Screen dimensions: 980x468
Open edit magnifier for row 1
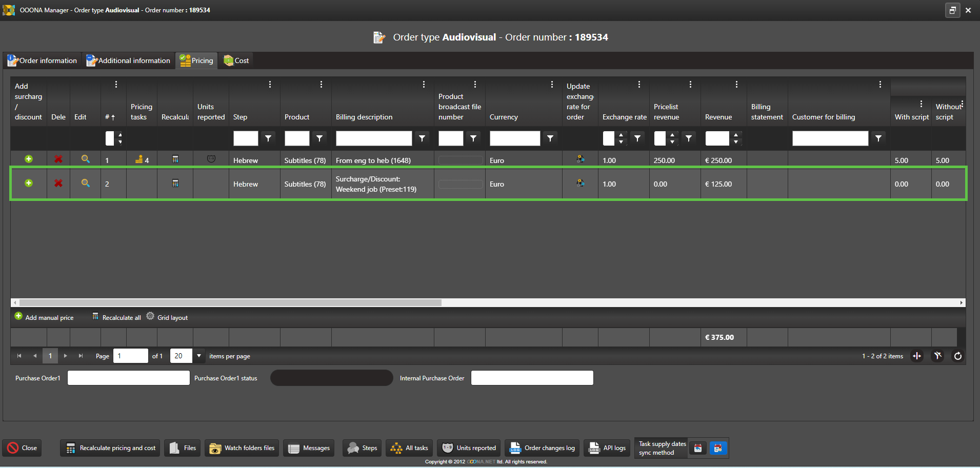(86, 159)
